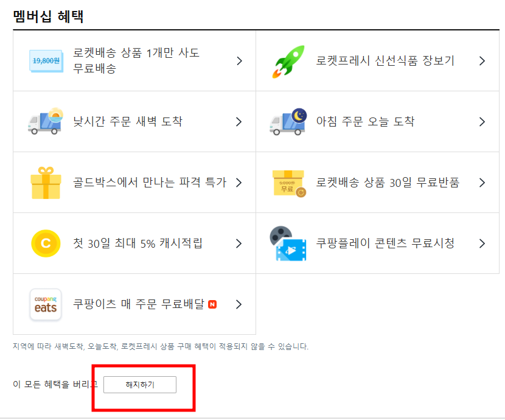
Task: Click the 해지하기 cancel membership button
Action: [140, 385]
